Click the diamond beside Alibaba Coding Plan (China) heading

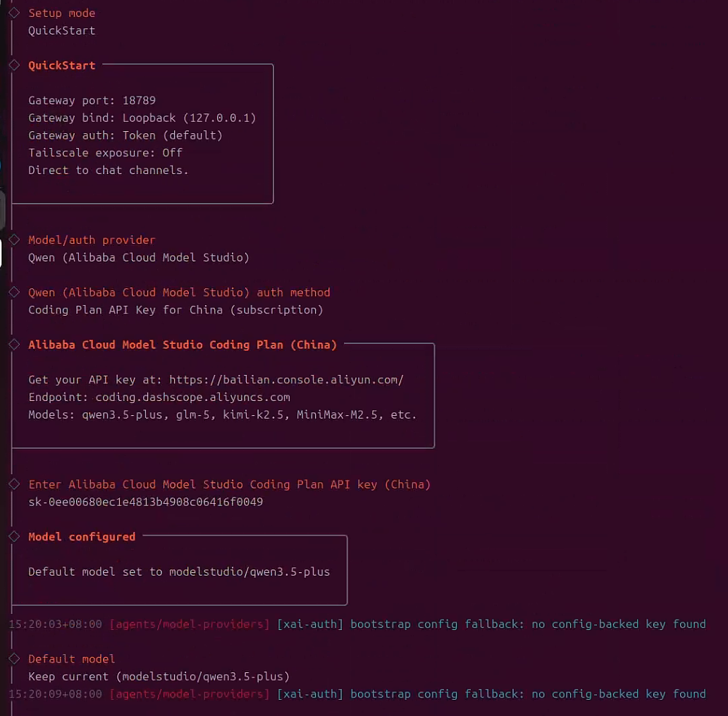(x=13, y=345)
